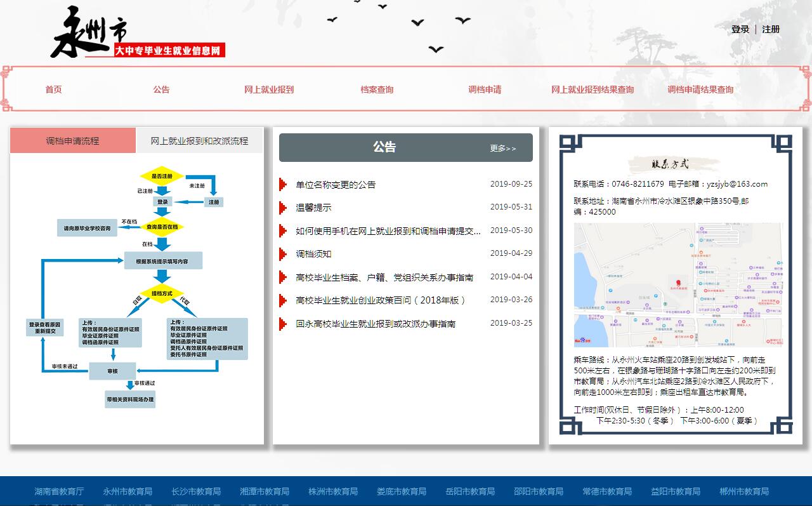
Task: Click red arrow icon beside 单位名称变更的公告
Action: pyautogui.click(x=283, y=185)
